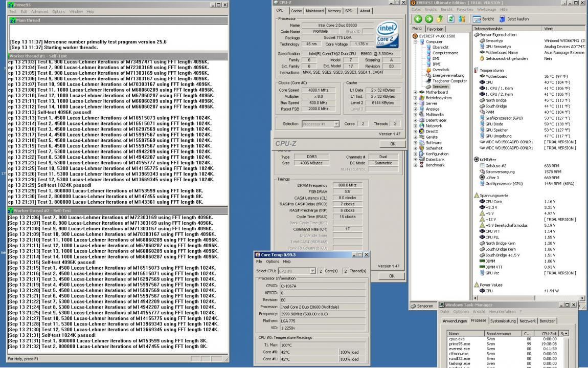Click the Wert column header
The width and height of the screenshot is (588, 368).
click(563, 29)
